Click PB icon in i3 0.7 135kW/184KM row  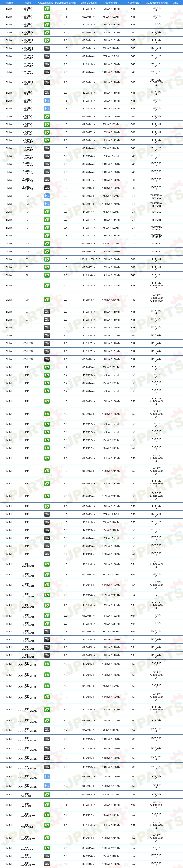[47, 236]
